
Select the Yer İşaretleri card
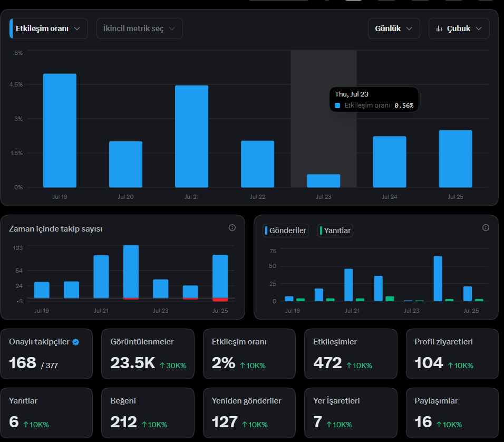(x=351, y=413)
